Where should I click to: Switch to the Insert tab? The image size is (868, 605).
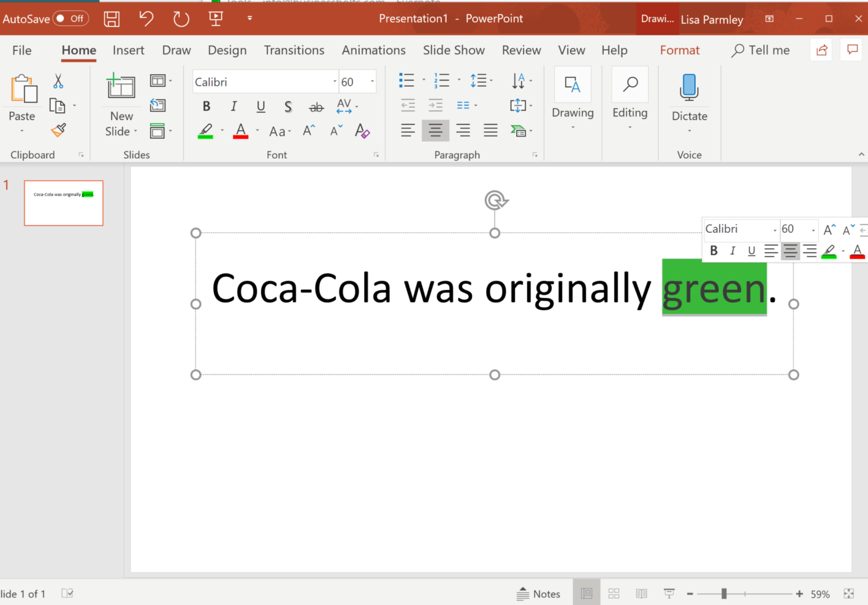point(128,50)
